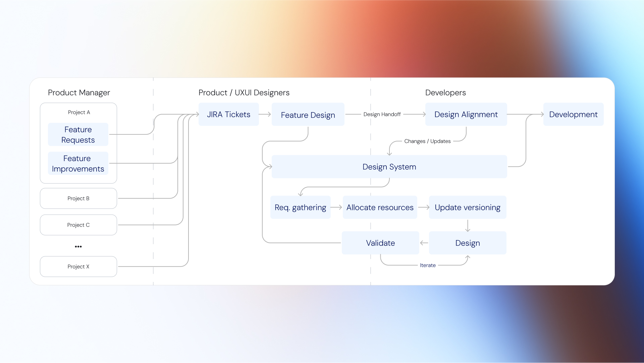Click the Design System bar
644x363 pixels.
point(389,167)
